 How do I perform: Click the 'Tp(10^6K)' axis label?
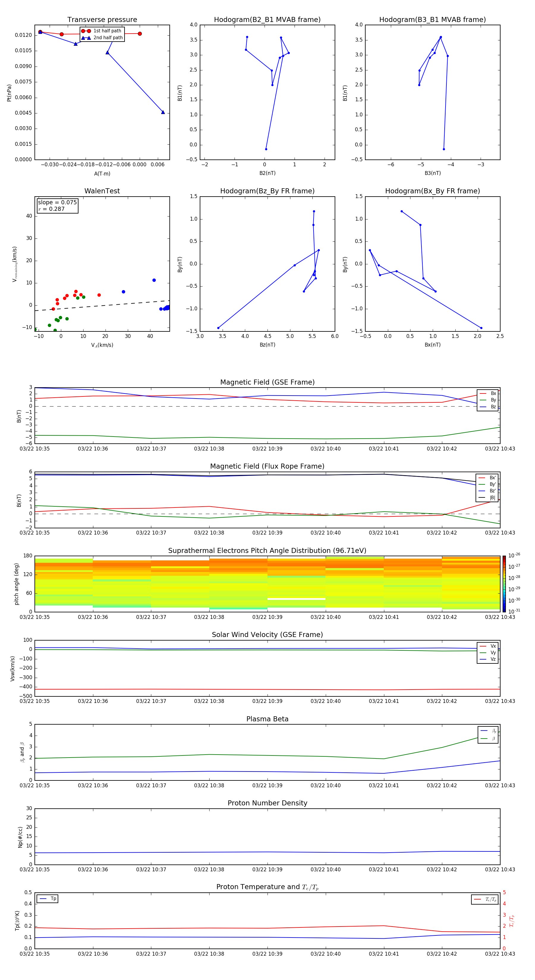pos(17,921)
